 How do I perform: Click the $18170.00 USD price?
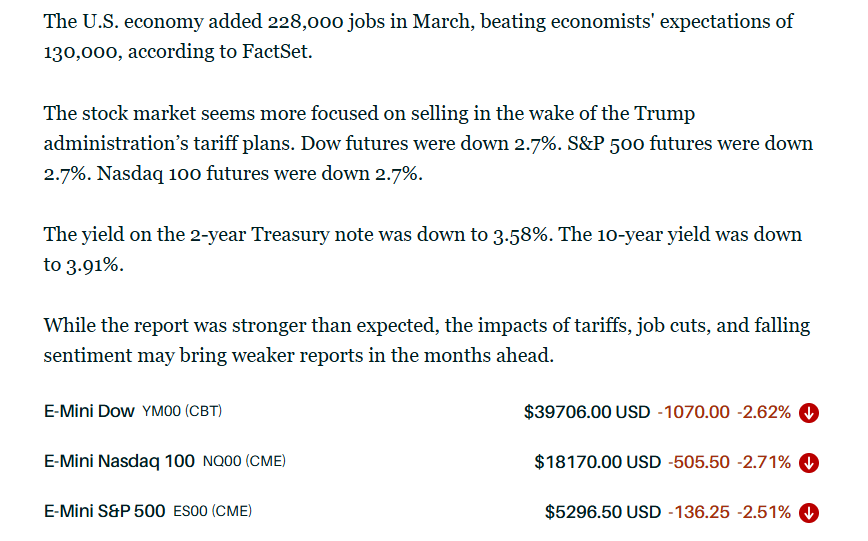(x=597, y=462)
